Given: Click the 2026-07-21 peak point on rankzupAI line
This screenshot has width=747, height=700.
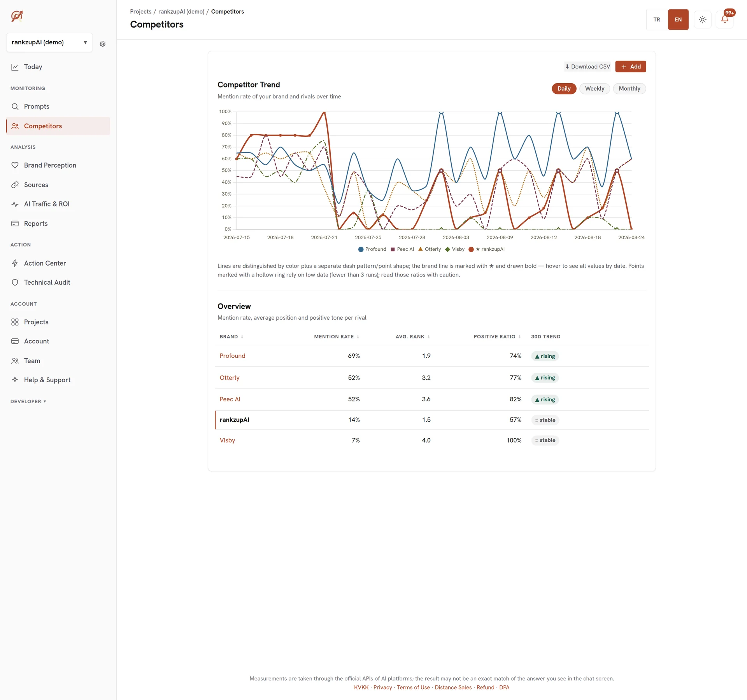Looking at the screenshot, I should point(324,112).
